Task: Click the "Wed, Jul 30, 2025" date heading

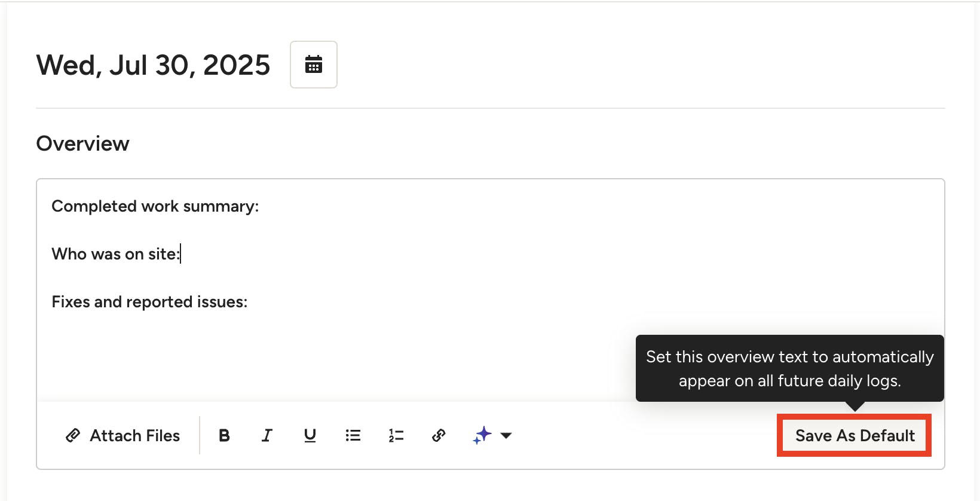Action: coord(153,65)
